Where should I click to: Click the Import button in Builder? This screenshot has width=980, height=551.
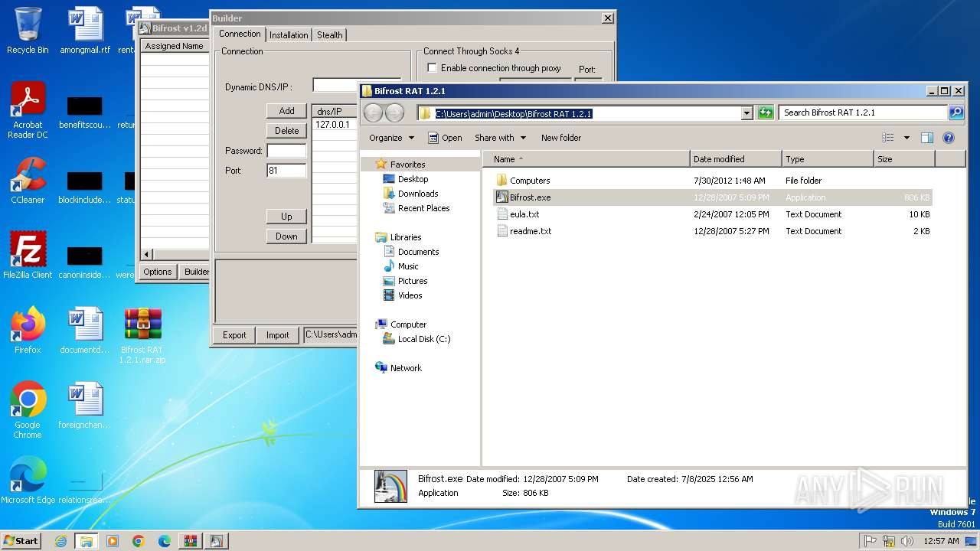point(277,335)
